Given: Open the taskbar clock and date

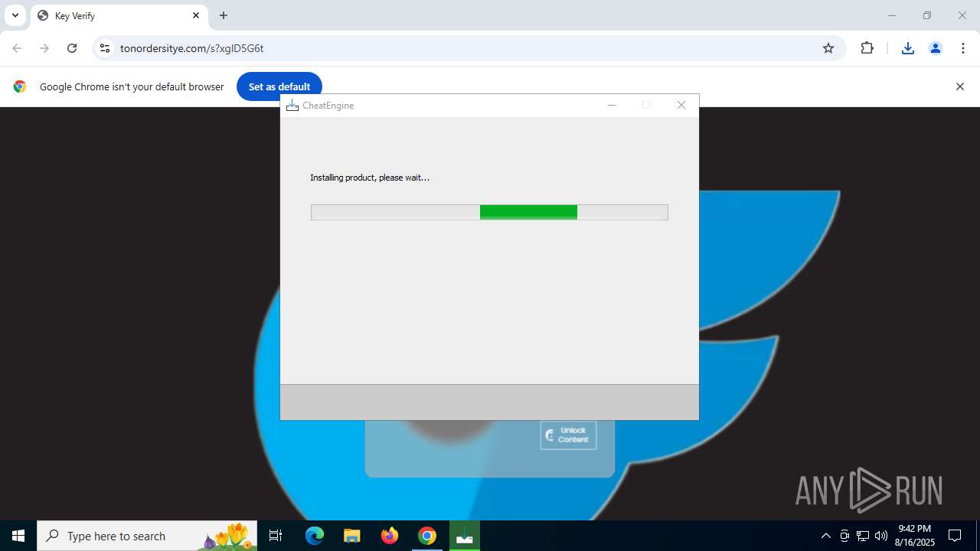Looking at the screenshot, I should 915,536.
